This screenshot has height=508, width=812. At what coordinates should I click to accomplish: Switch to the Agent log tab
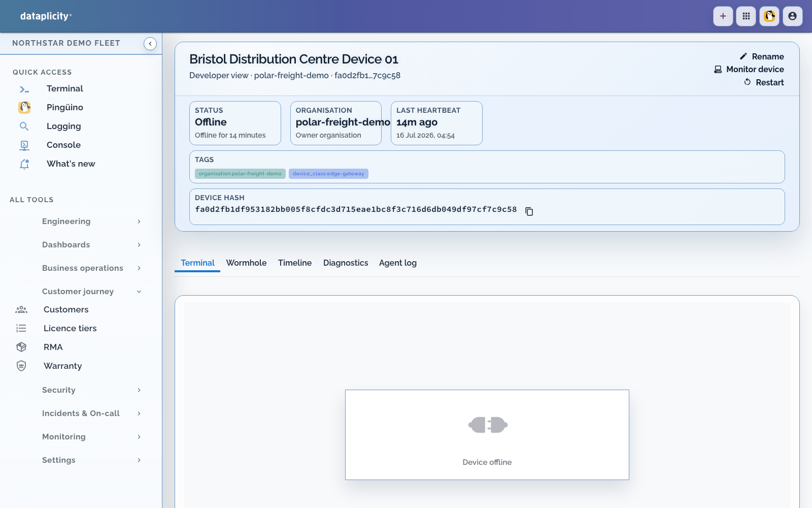tap(398, 263)
